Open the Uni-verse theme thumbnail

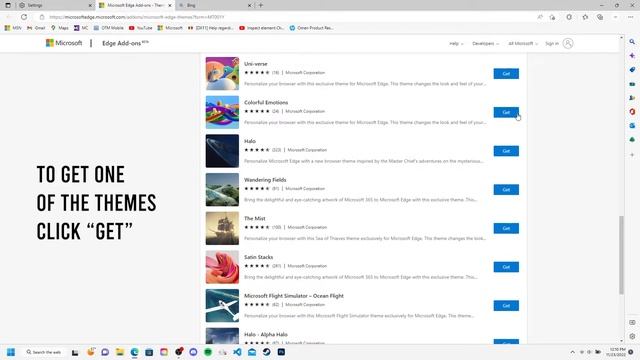tap(222, 73)
